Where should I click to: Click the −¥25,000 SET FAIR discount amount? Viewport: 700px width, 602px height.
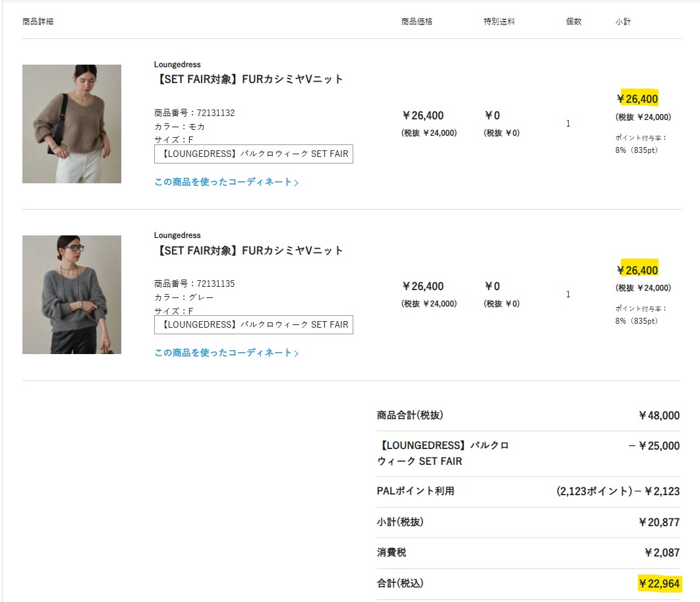(x=654, y=446)
